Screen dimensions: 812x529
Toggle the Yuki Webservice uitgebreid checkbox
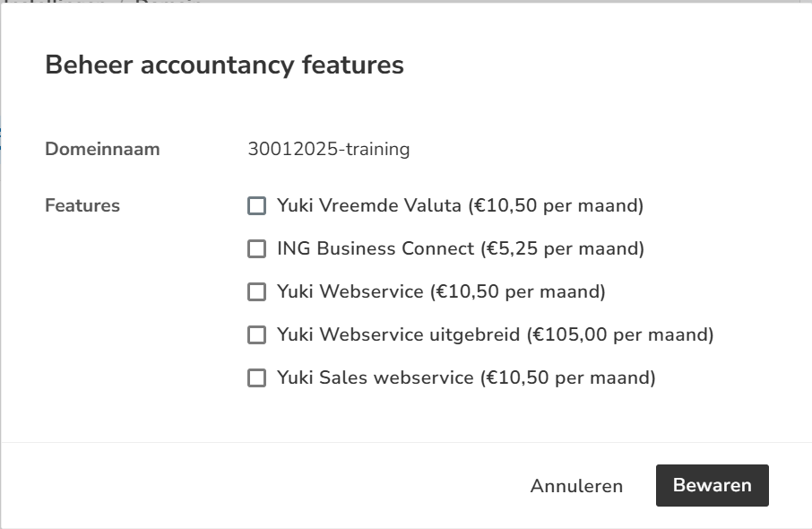coord(257,335)
